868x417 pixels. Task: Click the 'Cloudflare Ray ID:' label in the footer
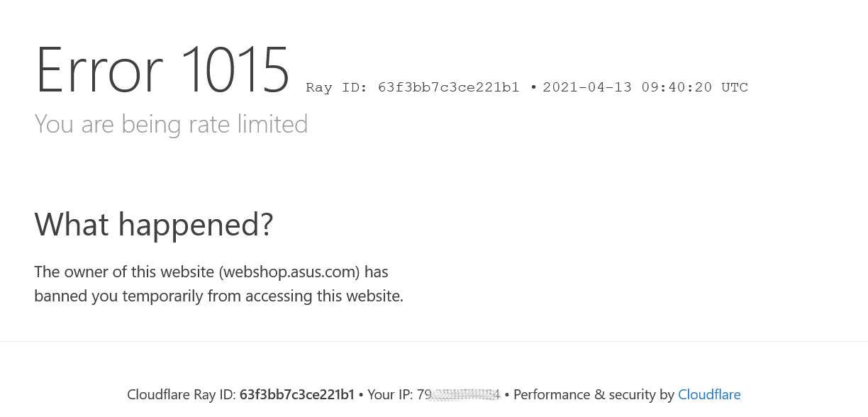pos(182,394)
